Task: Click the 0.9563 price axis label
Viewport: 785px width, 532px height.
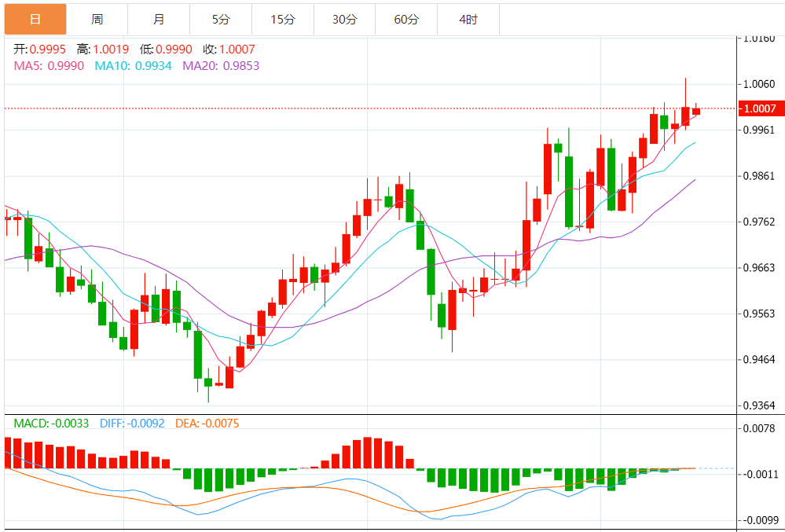Action: point(760,314)
